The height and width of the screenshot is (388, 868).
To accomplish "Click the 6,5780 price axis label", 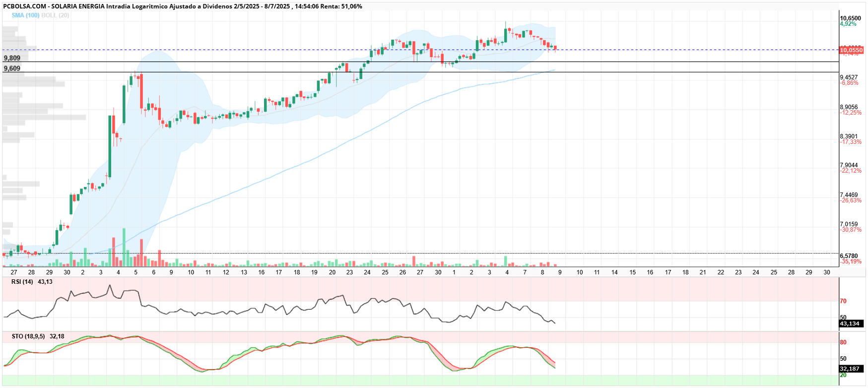I will point(849,256).
